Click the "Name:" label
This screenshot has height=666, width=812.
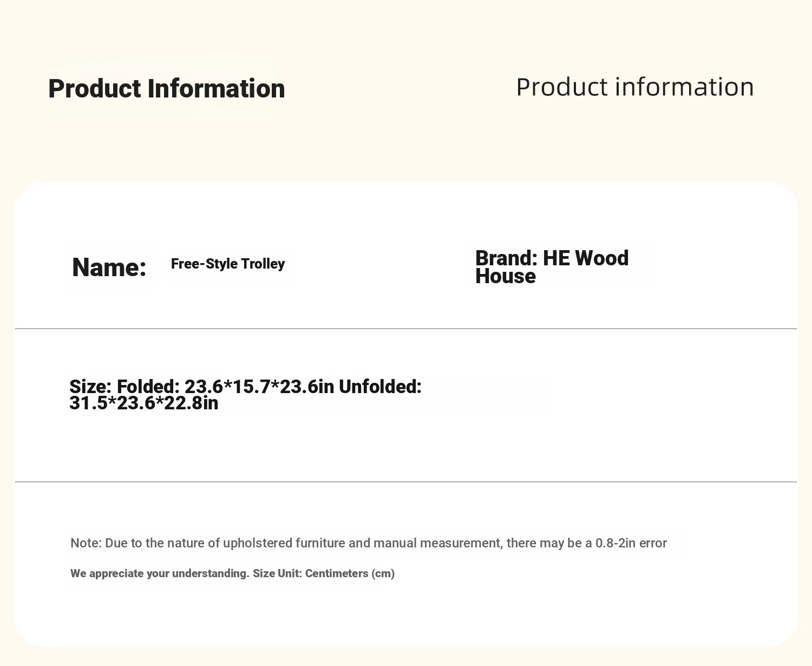point(109,267)
